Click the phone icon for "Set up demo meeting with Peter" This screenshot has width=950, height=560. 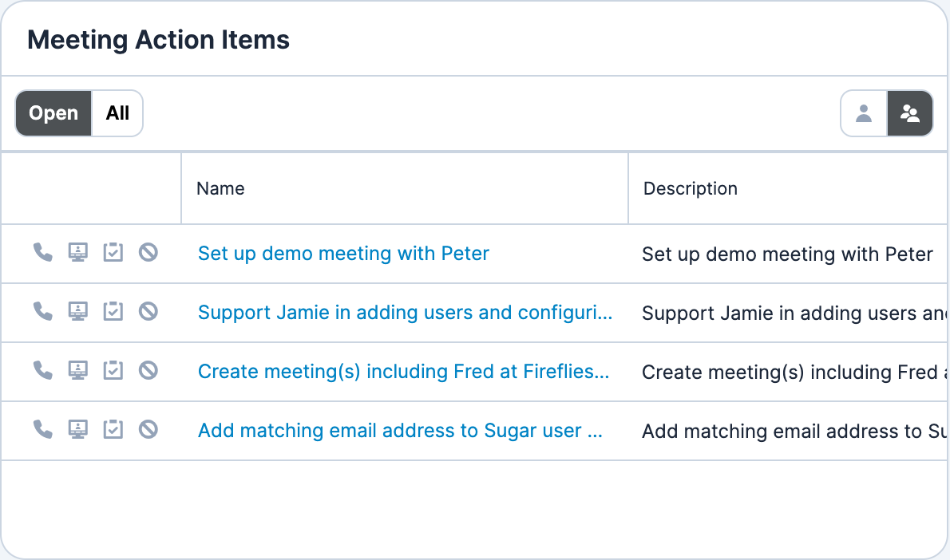tap(42, 252)
